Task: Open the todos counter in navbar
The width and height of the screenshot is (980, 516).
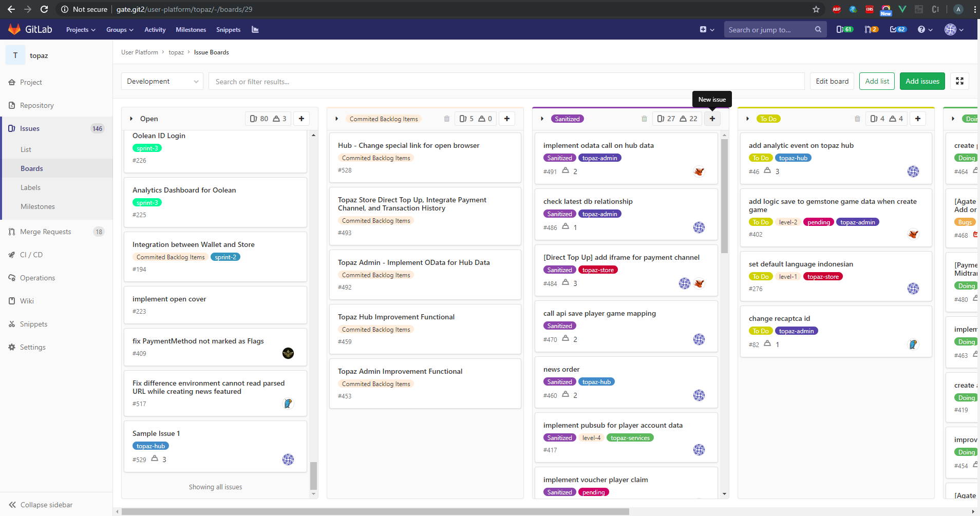Action: point(898,29)
